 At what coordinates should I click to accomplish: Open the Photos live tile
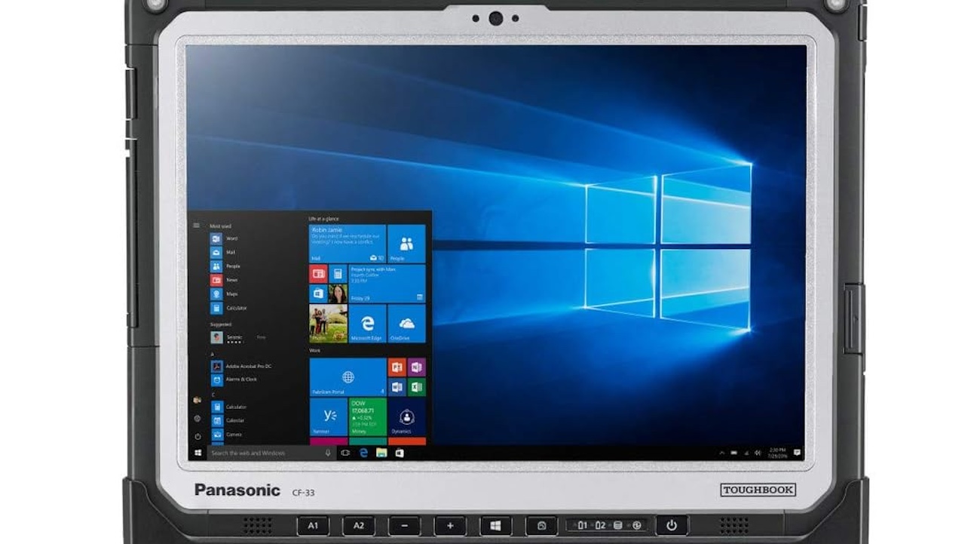coord(328,324)
